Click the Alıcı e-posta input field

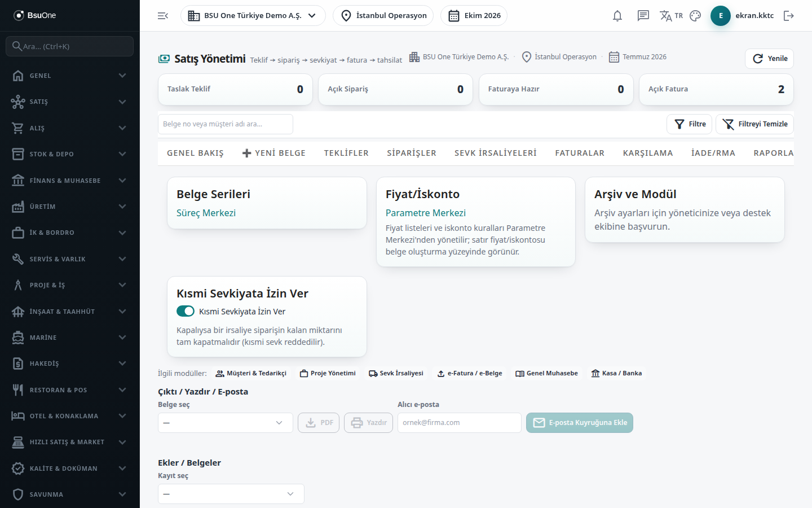pos(460,423)
